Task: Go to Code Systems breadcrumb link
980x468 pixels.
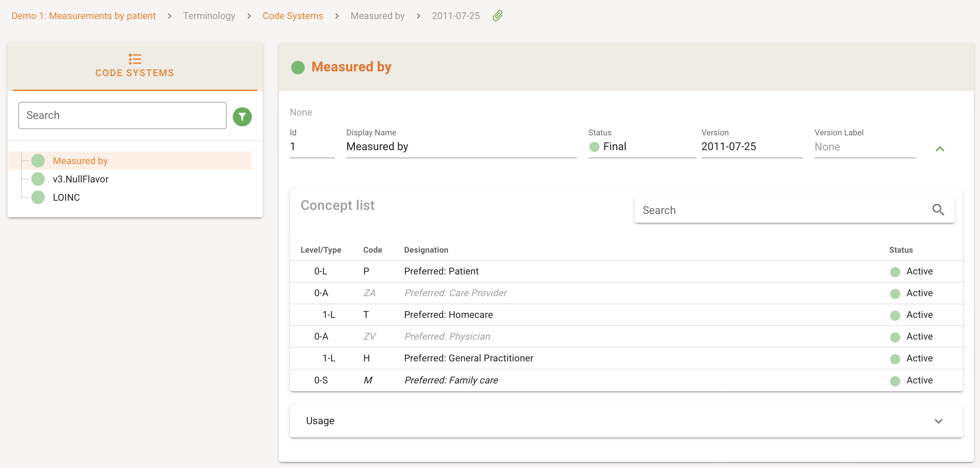Action: coord(293,16)
